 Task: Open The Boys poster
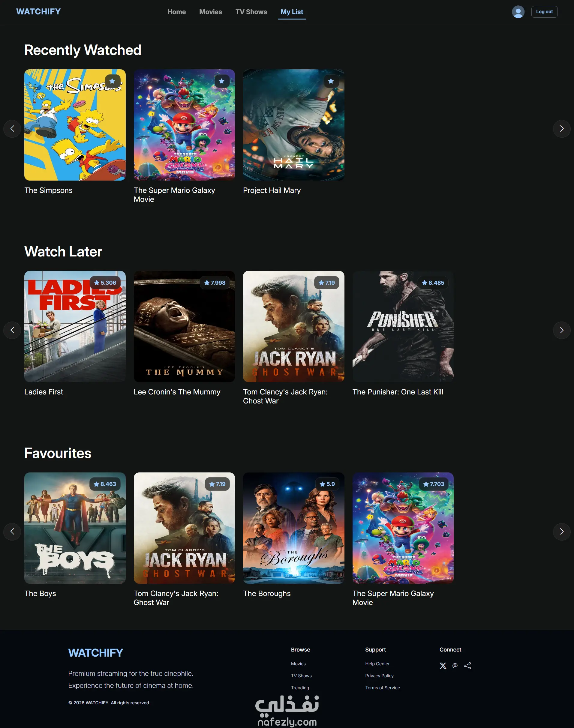click(75, 528)
